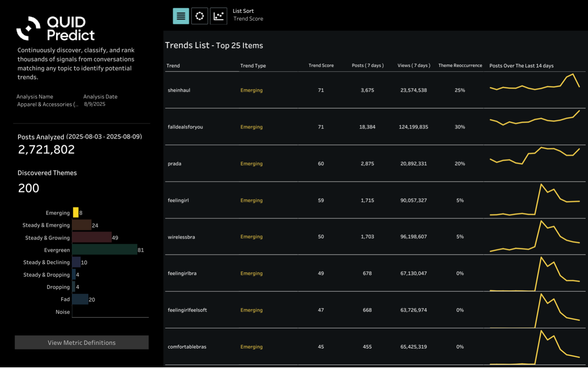Screen dimensions: 588x369
Task: Open the scatter plot view icon
Action: tap(218, 16)
